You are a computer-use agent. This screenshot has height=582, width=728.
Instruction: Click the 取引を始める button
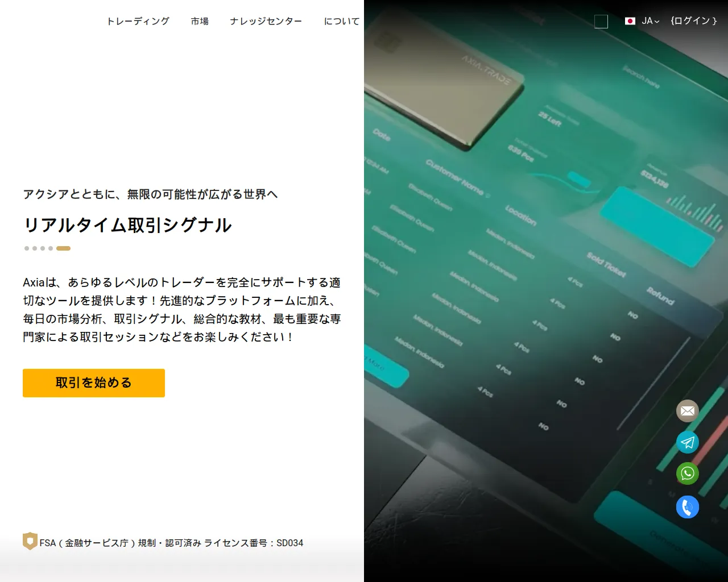[x=94, y=383]
